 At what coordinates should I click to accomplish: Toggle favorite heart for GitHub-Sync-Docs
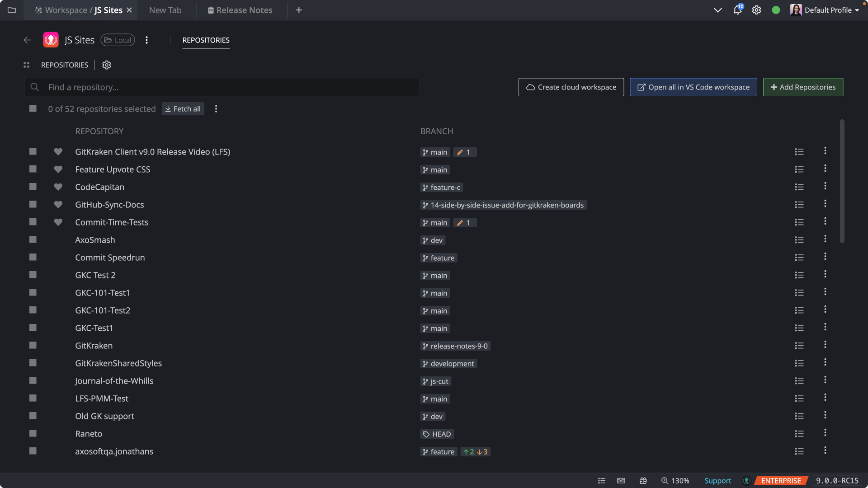[58, 205]
